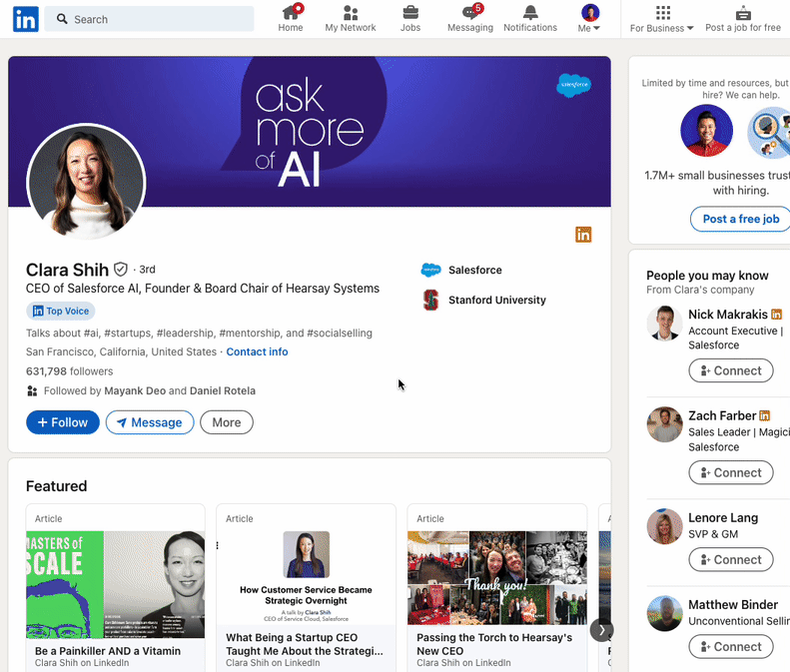The height and width of the screenshot is (672, 790).
Task: Click Post a free job button
Action: tap(740, 219)
